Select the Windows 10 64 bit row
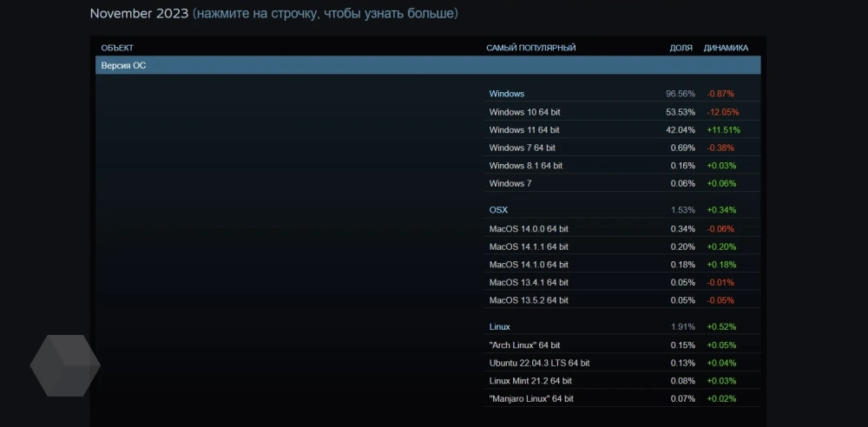The image size is (868, 427). click(x=524, y=112)
